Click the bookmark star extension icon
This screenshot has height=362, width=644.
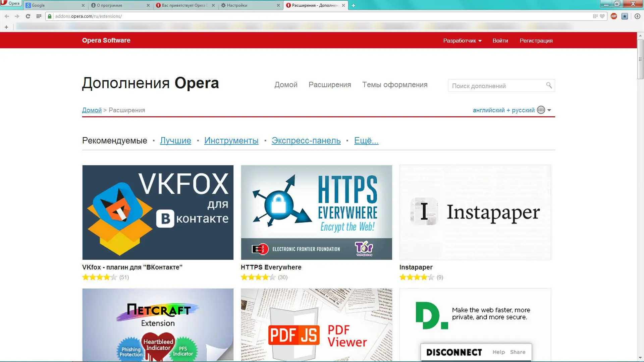[625, 16]
